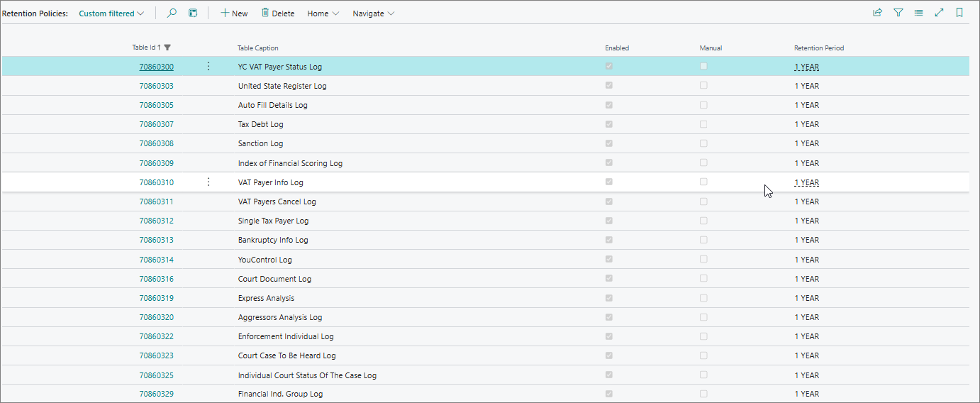Click the New button with plus icon
Screen dimensions: 980x403
click(x=234, y=13)
